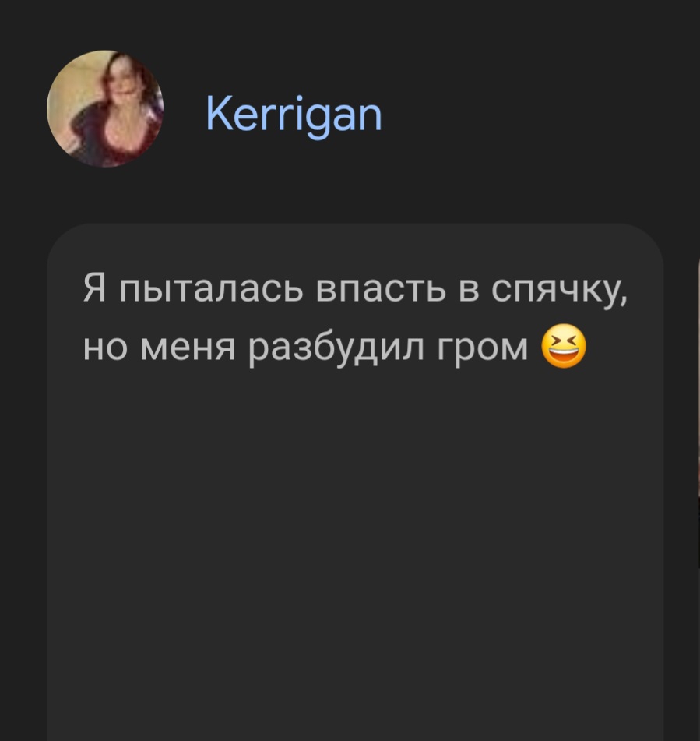Select the message bubble from Kerrigan
Screen dimensions: 700x741
355,482
